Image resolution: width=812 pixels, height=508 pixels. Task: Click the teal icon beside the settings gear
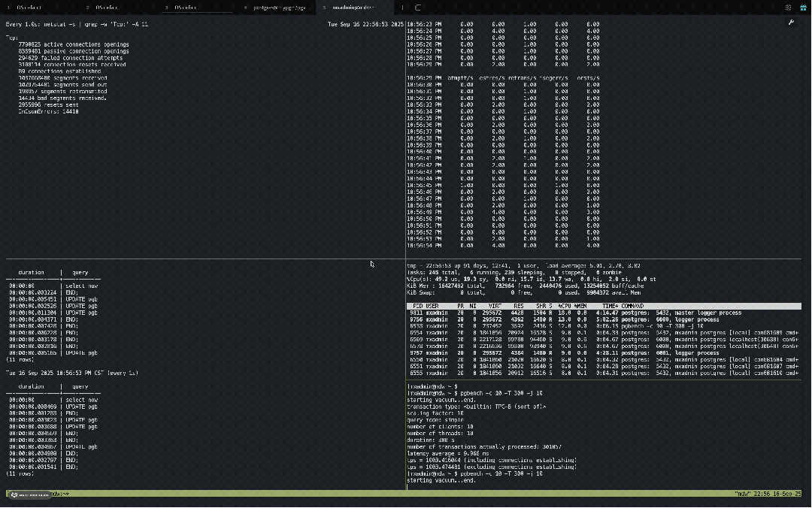pos(803,8)
